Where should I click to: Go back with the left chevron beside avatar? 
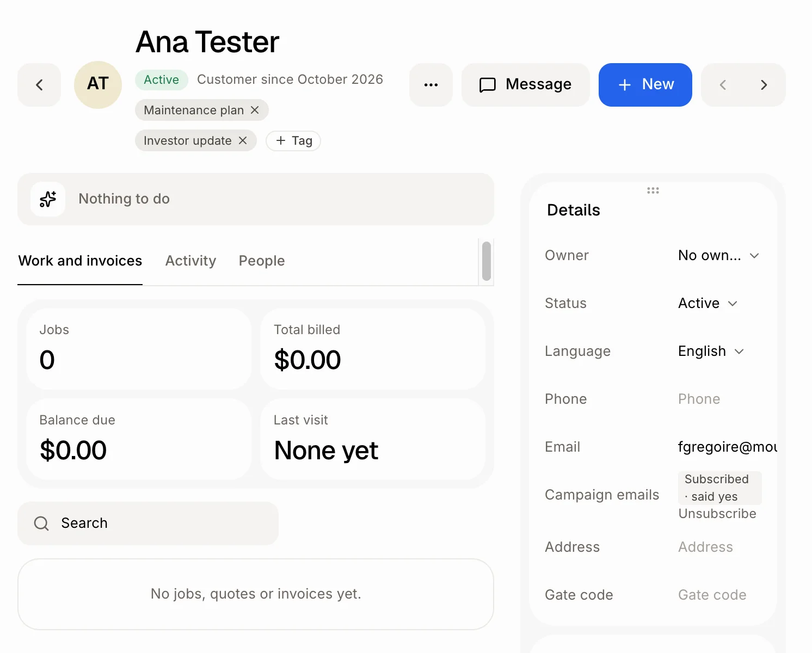coord(39,85)
